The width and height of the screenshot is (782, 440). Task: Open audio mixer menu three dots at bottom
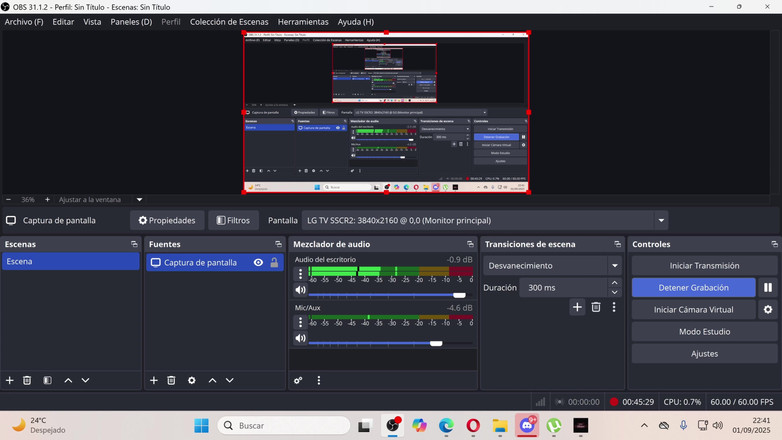point(319,380)
